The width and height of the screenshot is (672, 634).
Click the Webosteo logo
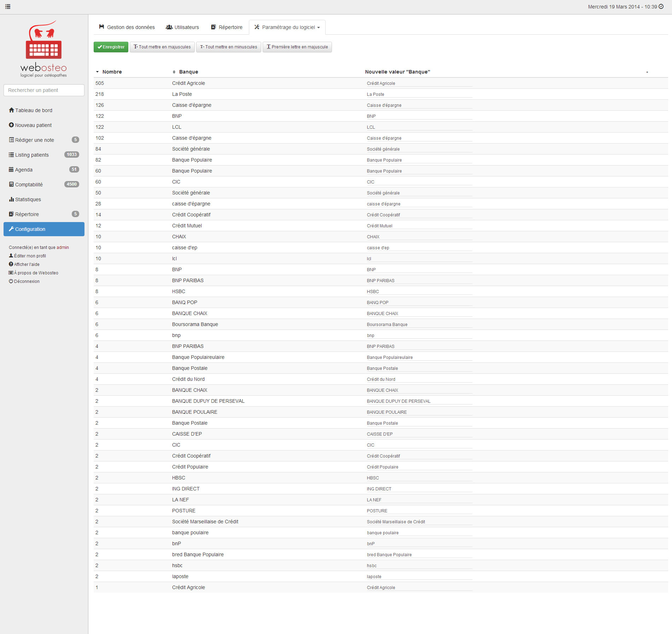point(43,49)
